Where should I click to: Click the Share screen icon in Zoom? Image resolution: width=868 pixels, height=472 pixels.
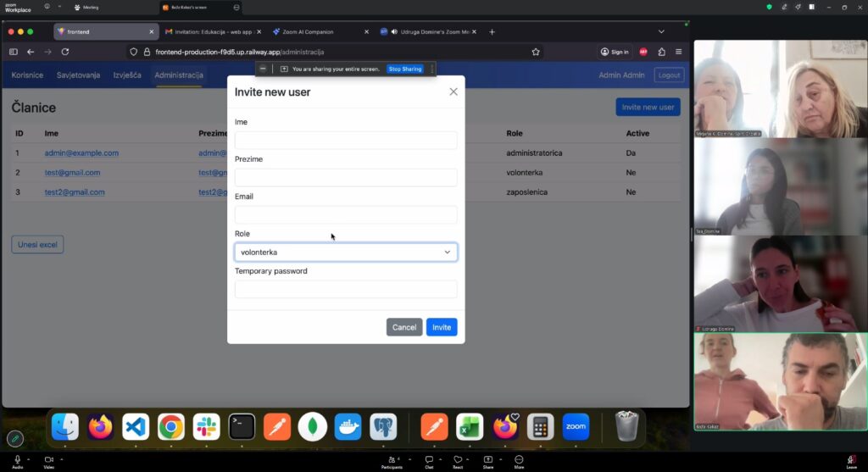[x=488, y=460]
